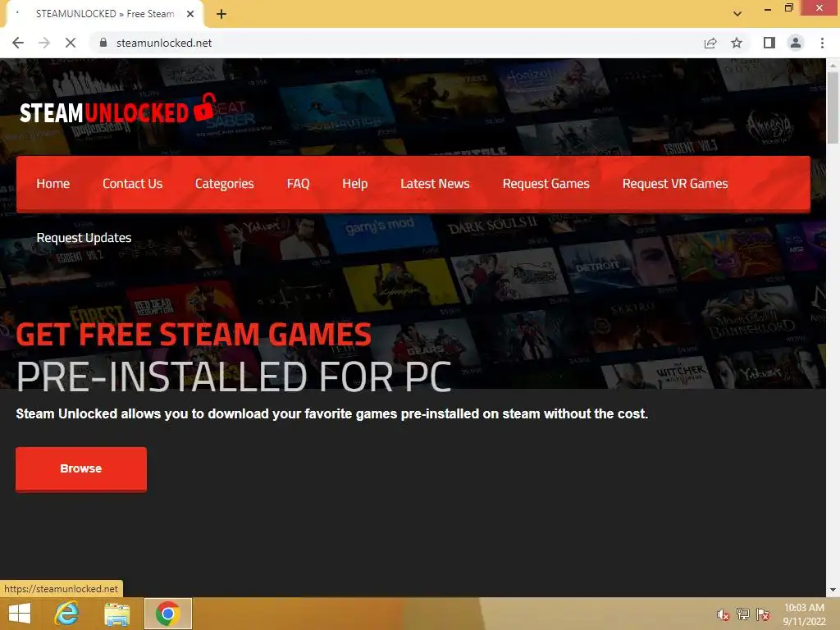Image resolution: width=840 pixels, height=630 pixels.
Task: Click the scrollbar up arrow
Action: coord(833,65)
